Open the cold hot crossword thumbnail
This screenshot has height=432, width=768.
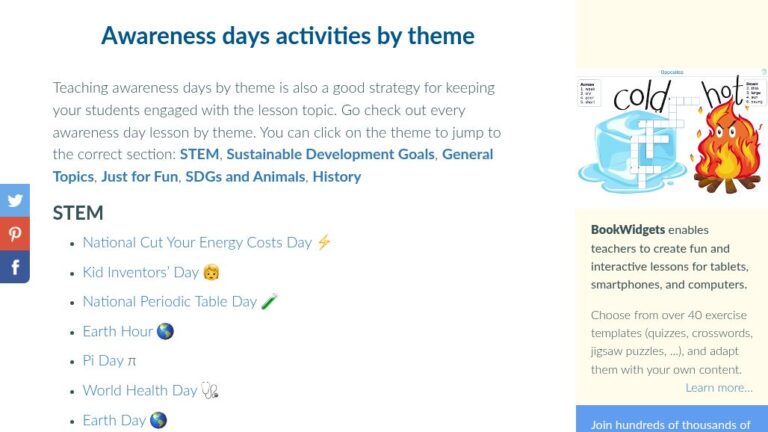[672, 132]
